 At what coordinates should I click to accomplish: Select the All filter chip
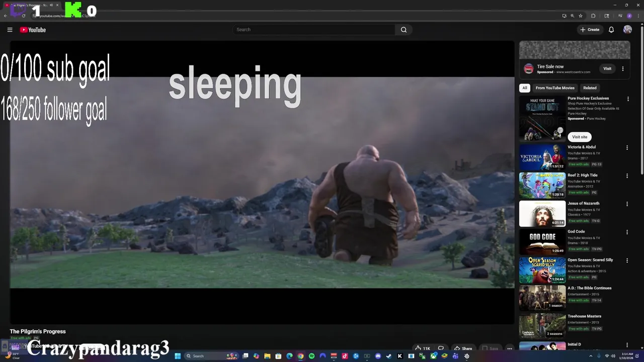click(525, 88)
